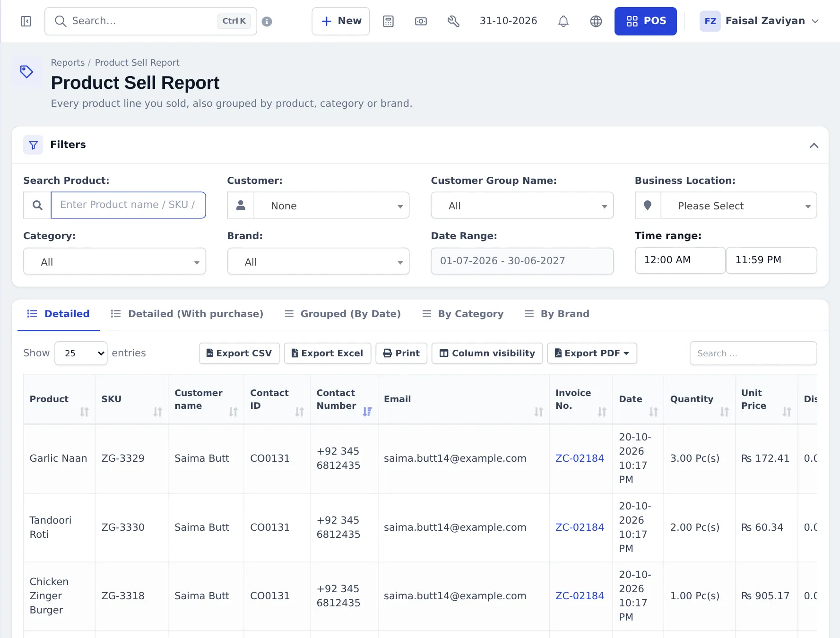Click Export Excel

(x=327, y=353)
